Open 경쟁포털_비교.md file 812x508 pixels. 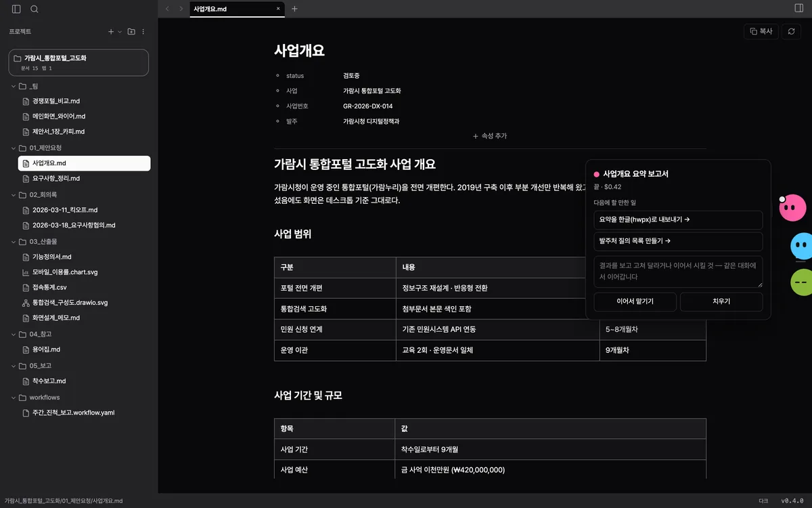point(84,101)
